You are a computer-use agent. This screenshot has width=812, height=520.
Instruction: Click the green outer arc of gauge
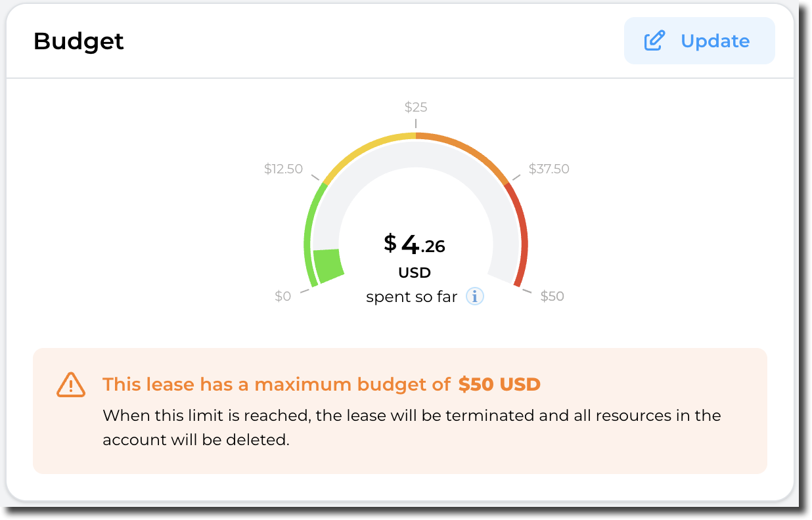(x=308, y=236)
